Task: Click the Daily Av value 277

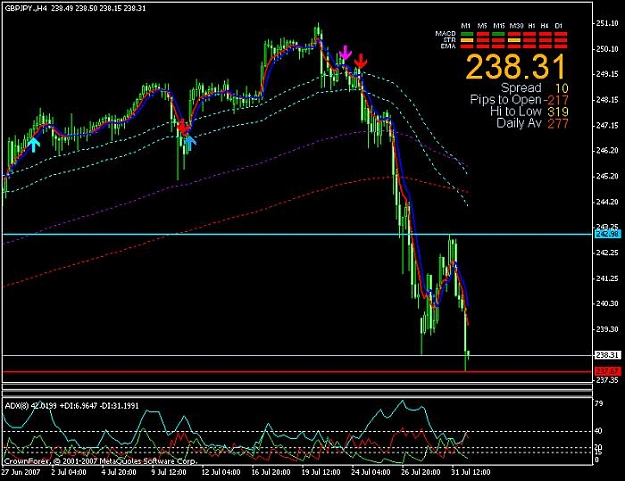Action: 558,124
